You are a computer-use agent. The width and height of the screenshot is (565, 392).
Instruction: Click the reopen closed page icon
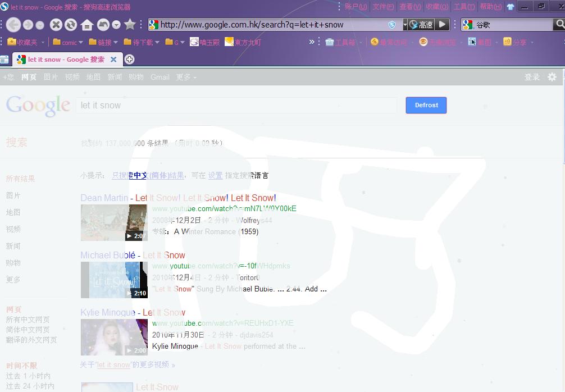point(104,25)
